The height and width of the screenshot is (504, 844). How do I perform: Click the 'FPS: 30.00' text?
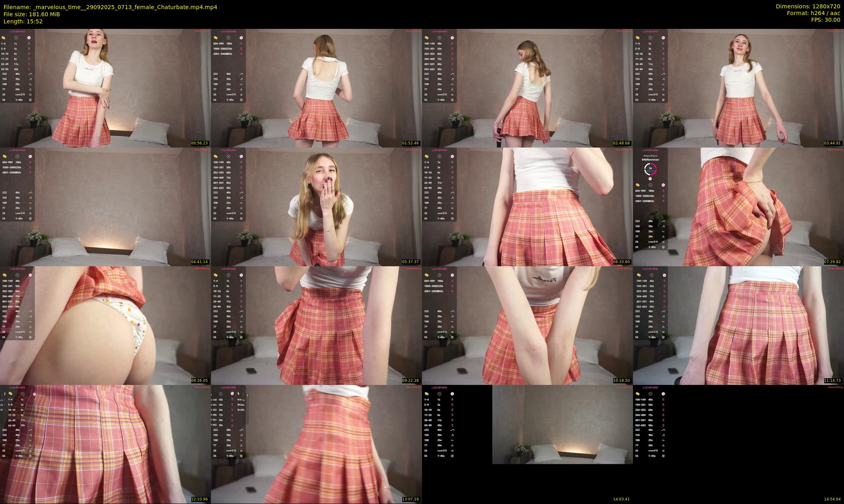(x=825, y=20)
